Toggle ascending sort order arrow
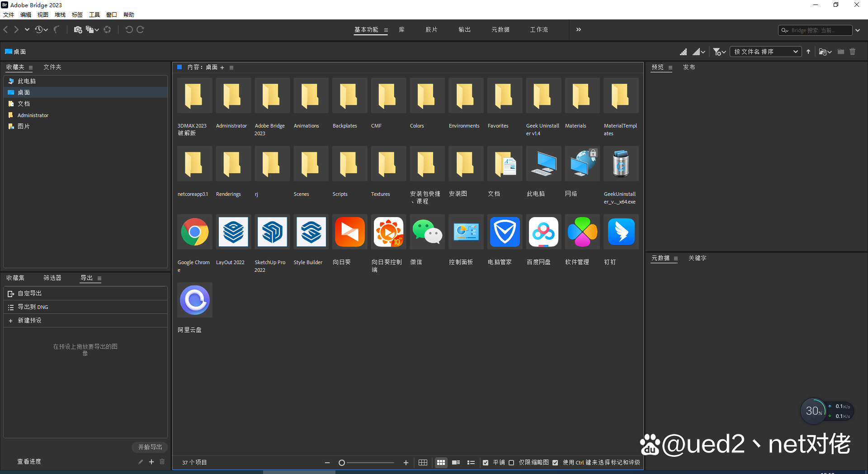Viewport: 868px width, 474px height. point(808,52)
